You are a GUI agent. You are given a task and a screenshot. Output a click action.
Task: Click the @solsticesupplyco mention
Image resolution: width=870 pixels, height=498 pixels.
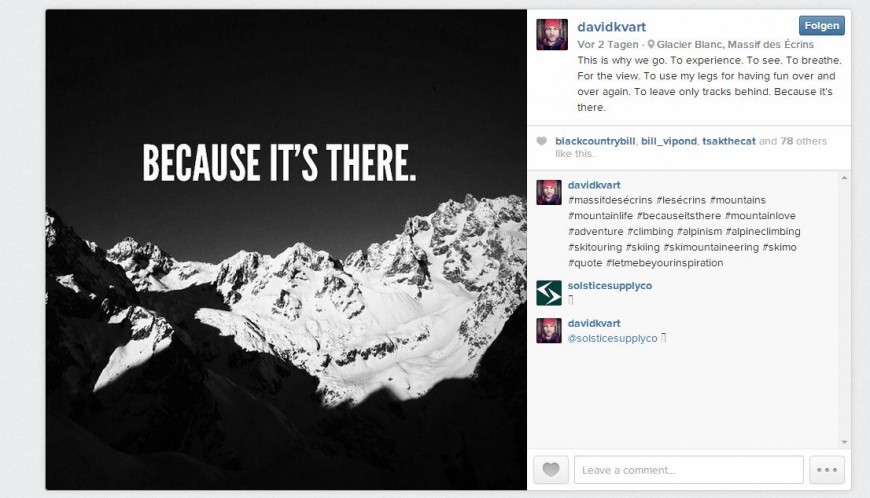click(613, 338)
